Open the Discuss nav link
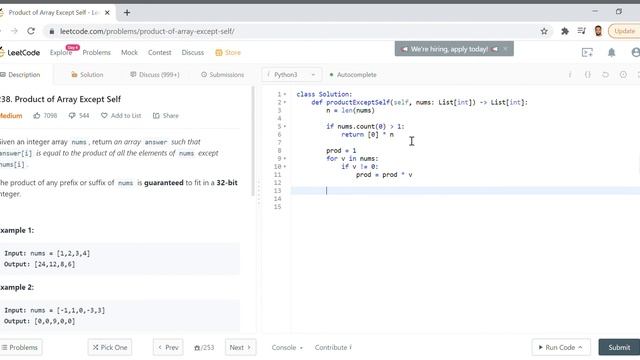 click(193, 53)
